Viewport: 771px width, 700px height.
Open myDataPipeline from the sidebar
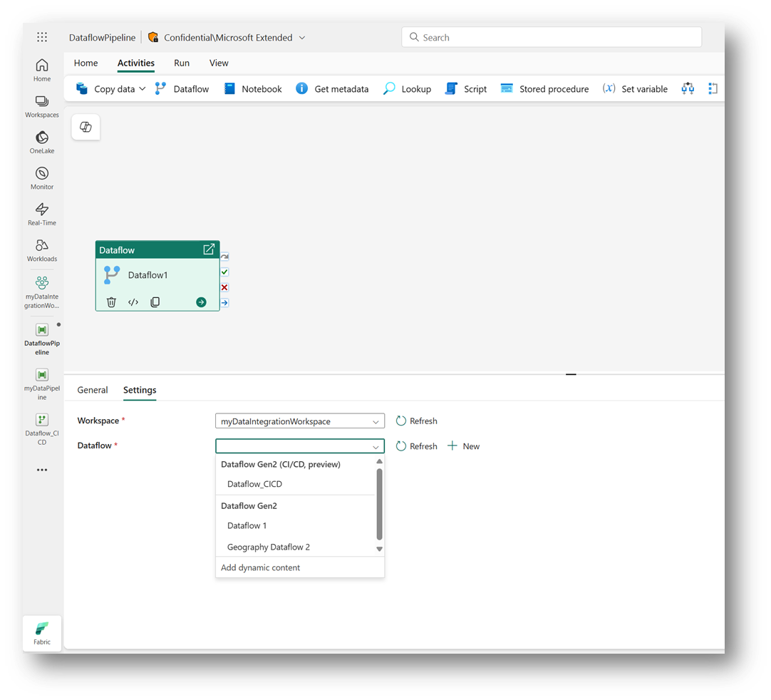42,384
